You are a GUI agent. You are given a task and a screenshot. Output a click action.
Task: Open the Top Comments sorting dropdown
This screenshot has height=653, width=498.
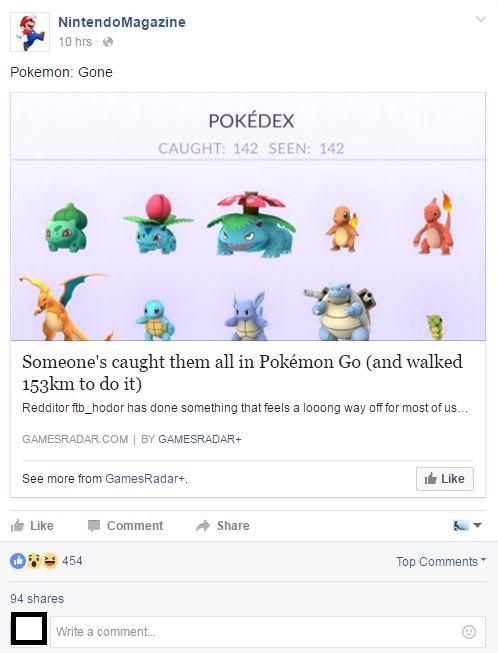pyautogui.click(x=441, y=561)
